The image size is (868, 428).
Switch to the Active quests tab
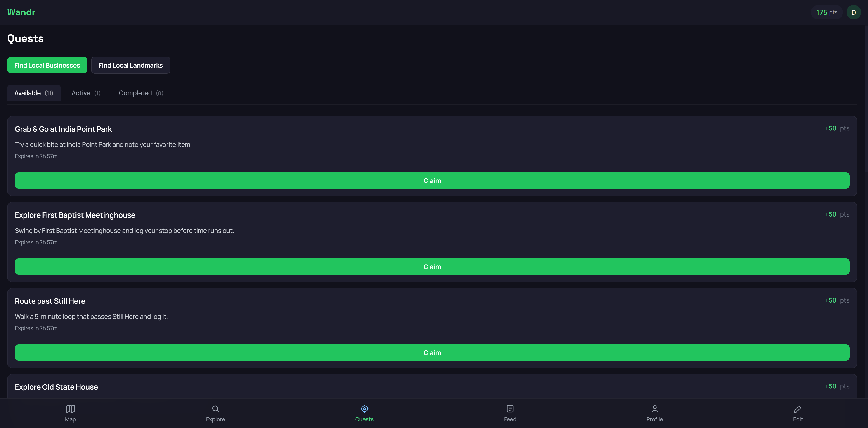pyautogui.click(x=86, y=93)
